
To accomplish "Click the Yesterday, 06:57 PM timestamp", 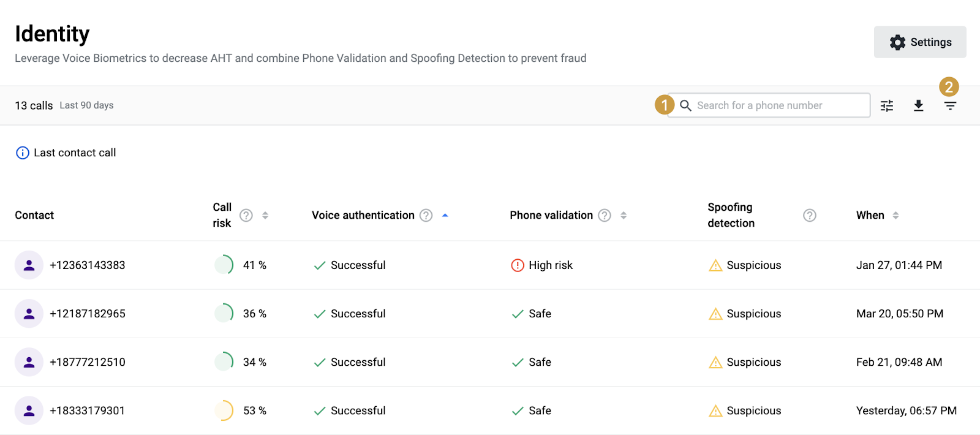I will (907, 410).
